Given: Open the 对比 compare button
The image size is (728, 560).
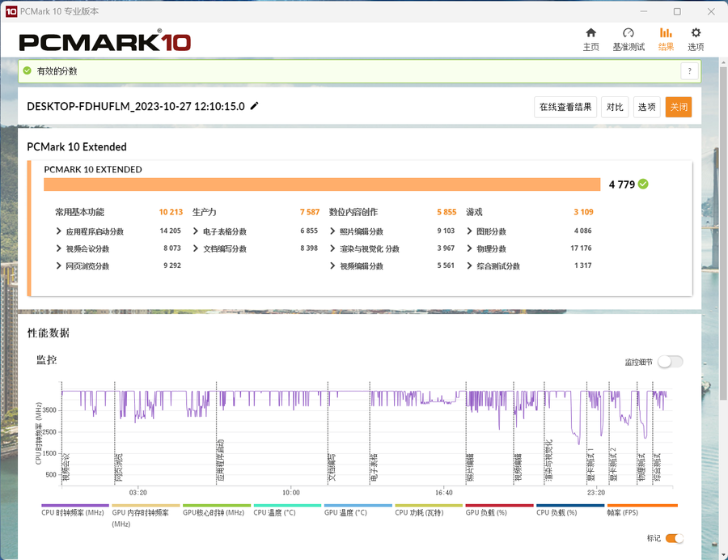Looking at the screenshot, I should [x=615, y=108].
